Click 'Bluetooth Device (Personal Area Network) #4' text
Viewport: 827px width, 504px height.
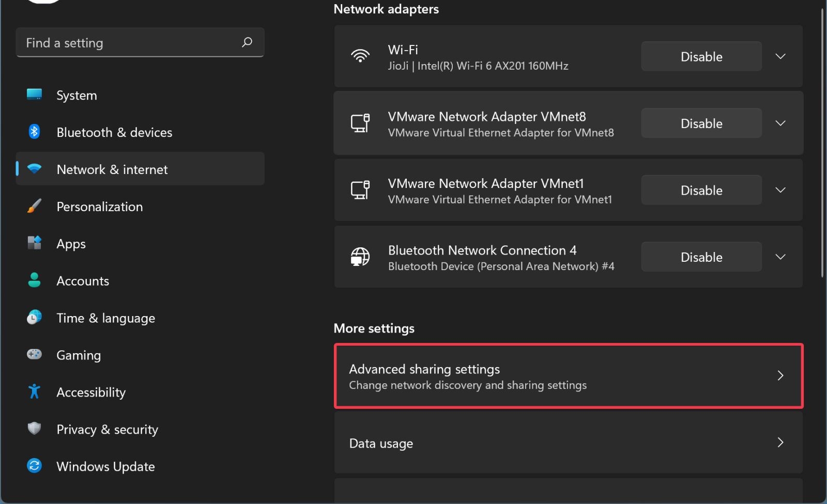(x=501, y=266)
